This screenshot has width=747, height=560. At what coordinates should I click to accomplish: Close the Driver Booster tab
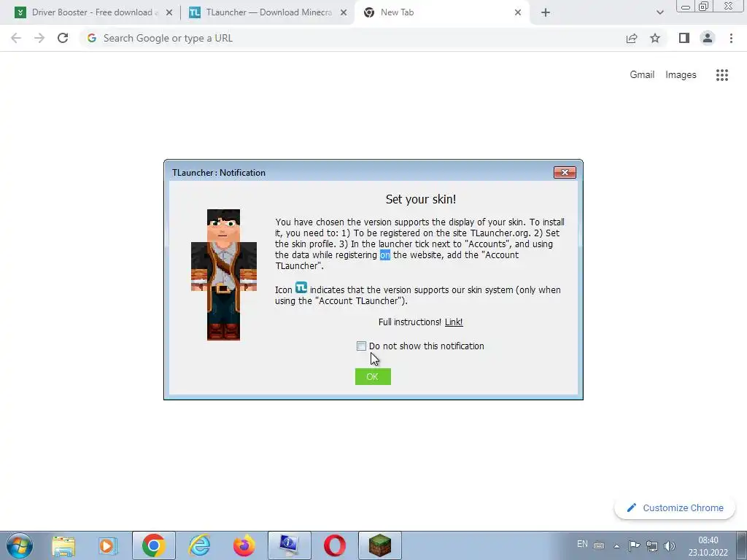[169, 13]
